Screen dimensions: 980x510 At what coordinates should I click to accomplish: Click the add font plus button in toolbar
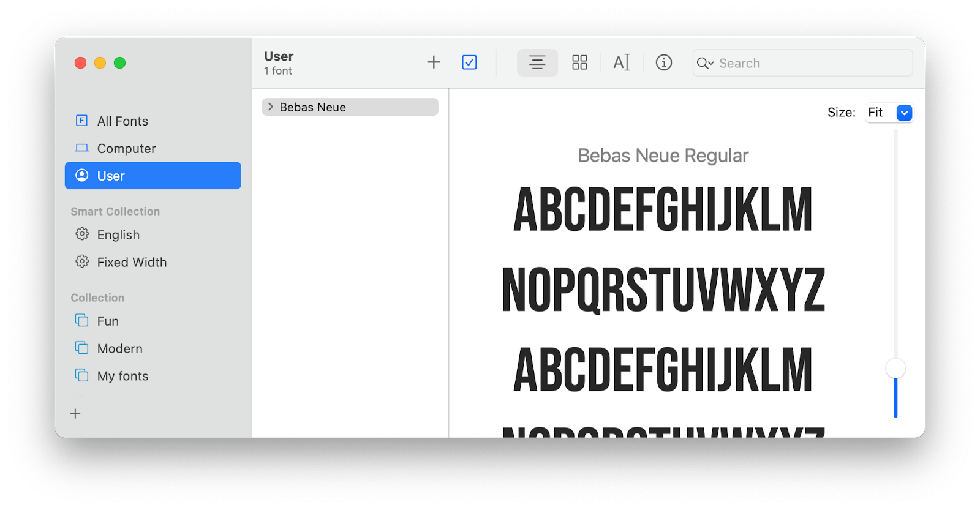tap(434, 62)
